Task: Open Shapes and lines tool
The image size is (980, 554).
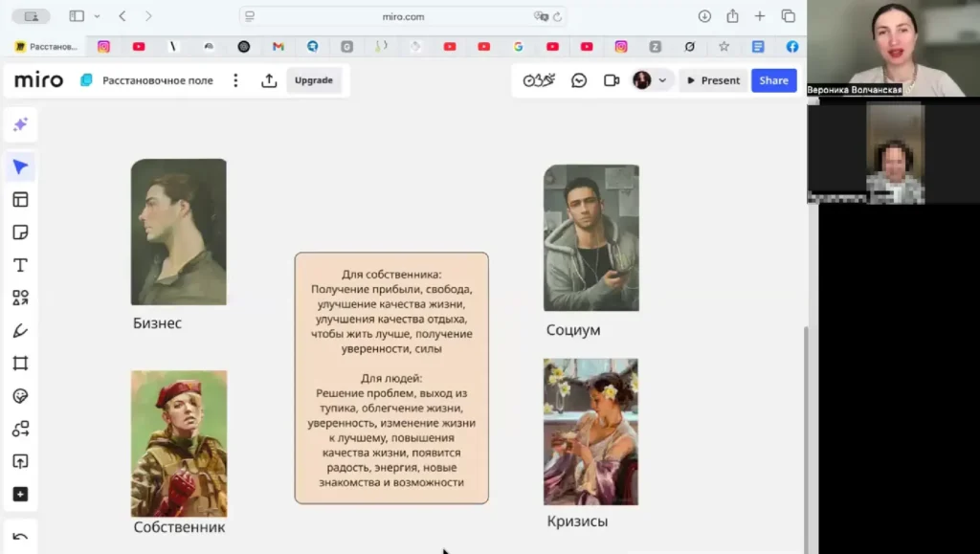Action: click(20, 298)
